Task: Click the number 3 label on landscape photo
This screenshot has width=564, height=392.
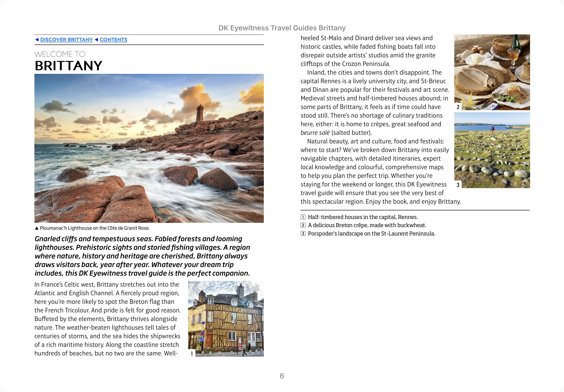Action: click(x=458, y=185)
